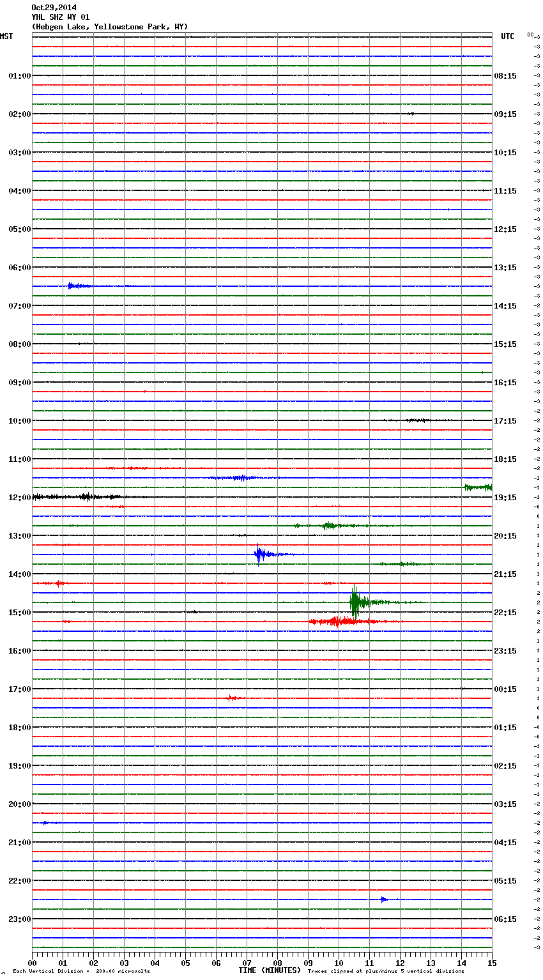Select the 05:00 MST hour label
The image size is (543, 980).
click(x=20, y=229)
